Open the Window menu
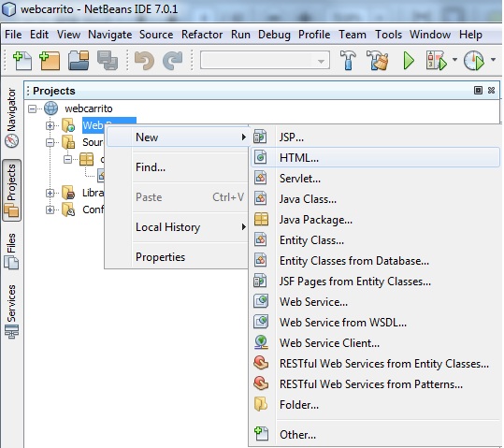This screenshot has height=448, width=504. tap(430, 35)
